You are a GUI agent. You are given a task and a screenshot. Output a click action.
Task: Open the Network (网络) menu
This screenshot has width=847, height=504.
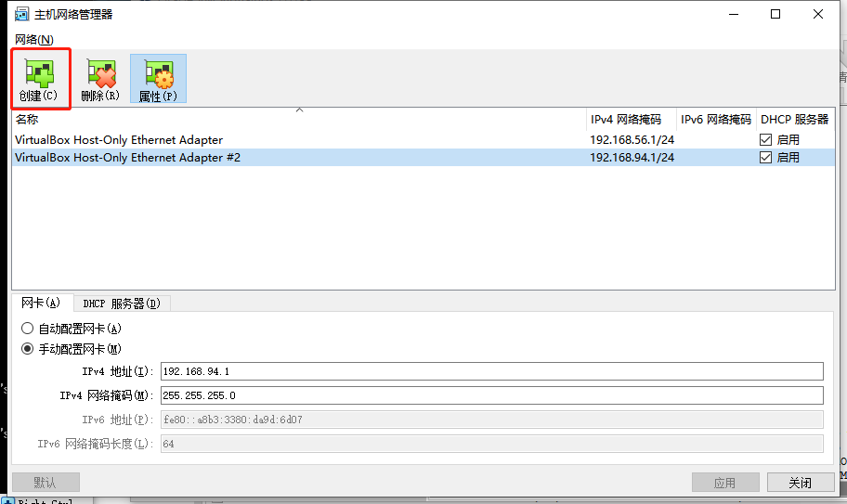tap(33, 39)
